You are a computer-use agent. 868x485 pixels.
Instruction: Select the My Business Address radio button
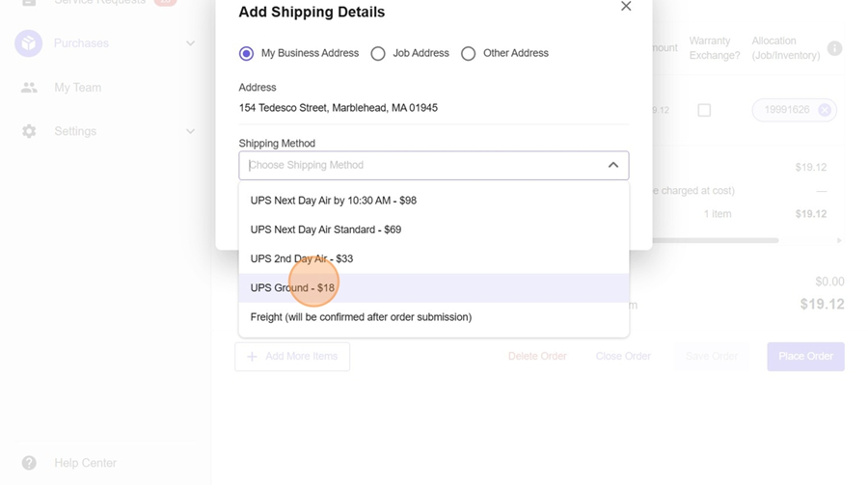(247, 54)
